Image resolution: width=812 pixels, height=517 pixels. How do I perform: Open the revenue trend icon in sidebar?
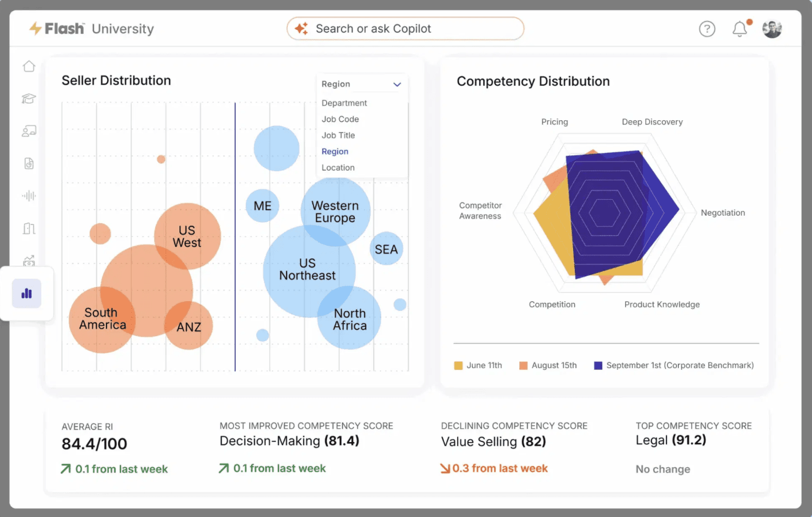(29, 261)
